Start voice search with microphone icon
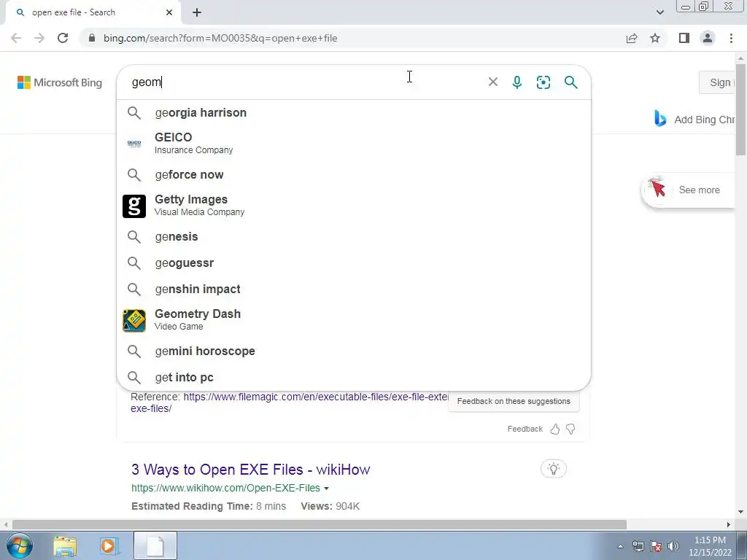Viewport: 747px width, 560px height. (x=517, y=82)
